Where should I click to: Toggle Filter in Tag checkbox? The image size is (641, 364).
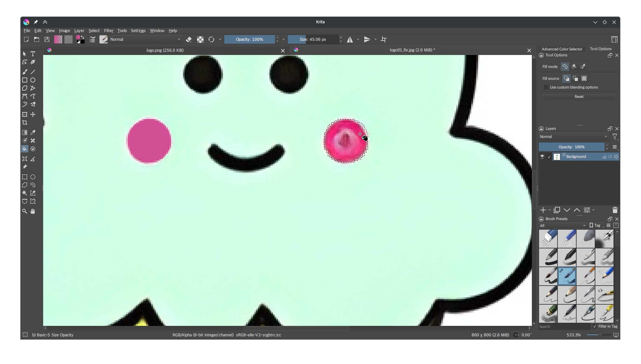[x=595, y=326]
